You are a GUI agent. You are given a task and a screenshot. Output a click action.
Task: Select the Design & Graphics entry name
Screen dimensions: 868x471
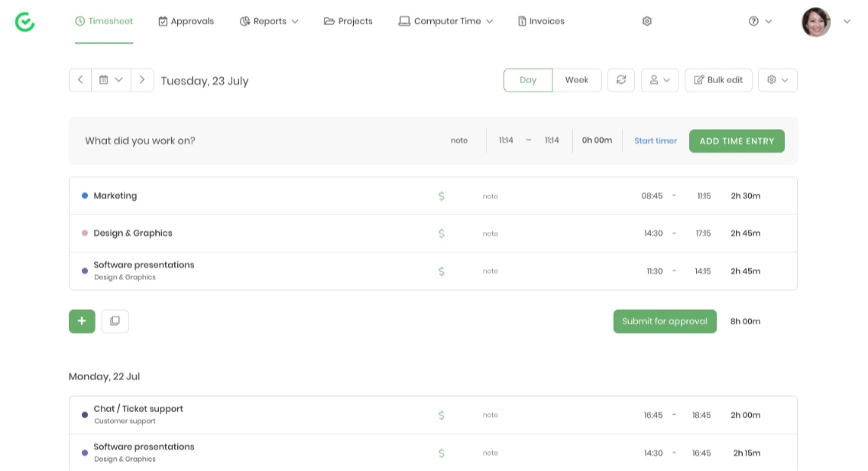point(133,234)
